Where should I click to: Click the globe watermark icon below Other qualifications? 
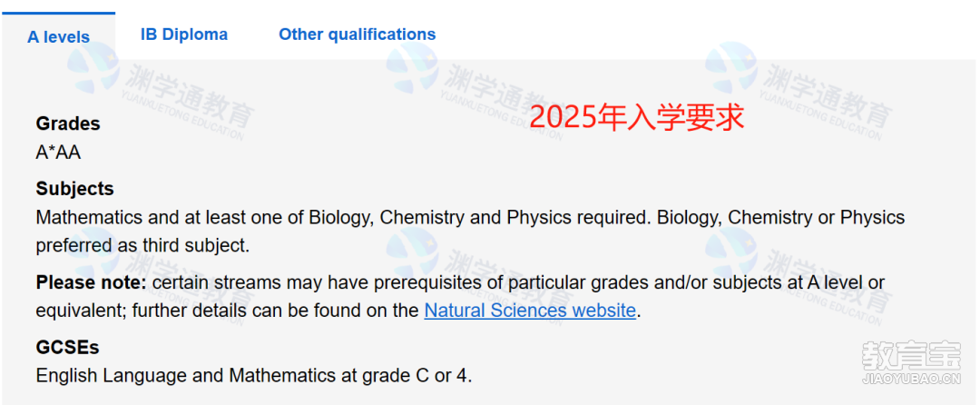[413, 67]
